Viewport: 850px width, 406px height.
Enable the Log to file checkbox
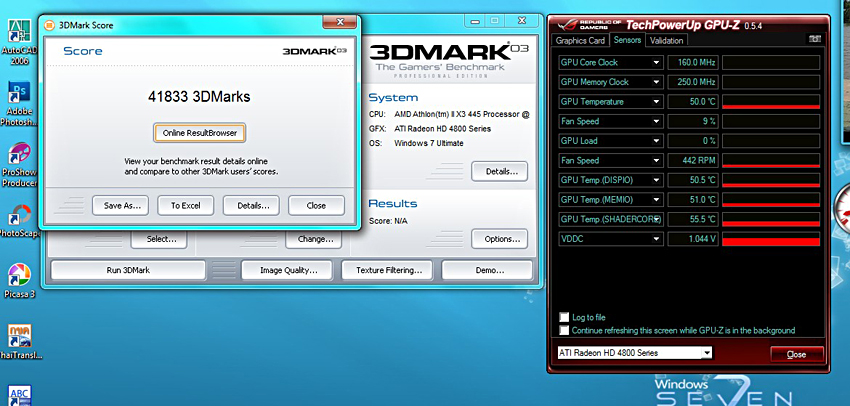564,317
